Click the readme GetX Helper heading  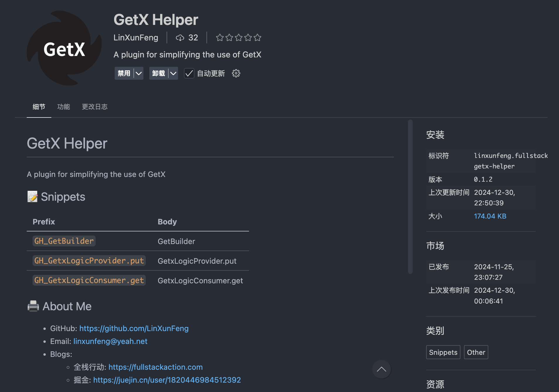(x=67, y=144)
